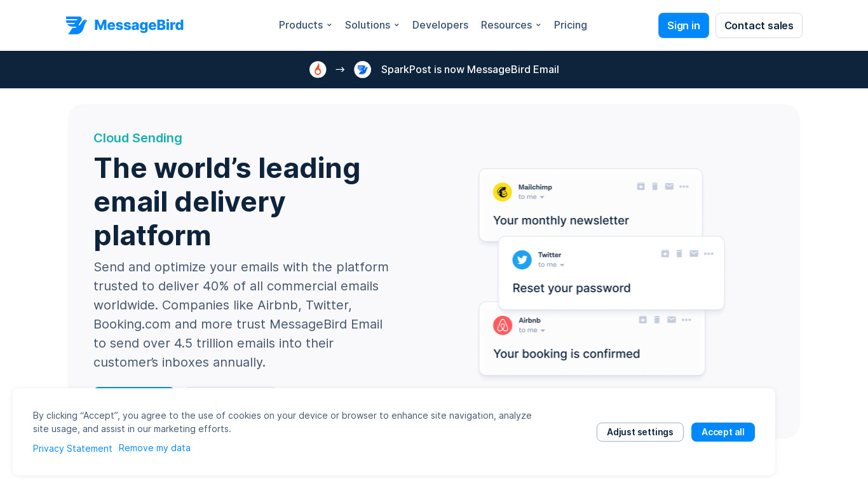Click envelope icon on Airbnb email card
Image resolution: width=868 pixels, height=488 pixels.
tap(672, 320)
